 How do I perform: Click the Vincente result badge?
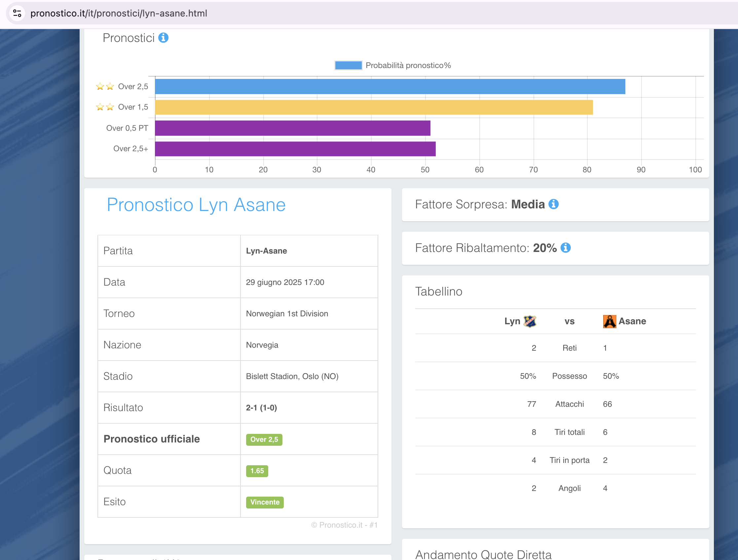[265, 502]
